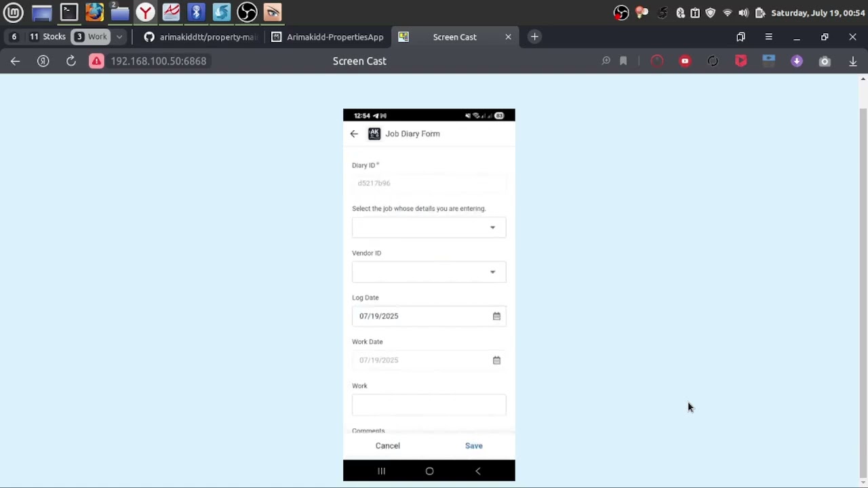Viewport: 868px width, 488px height.
Task: Click the red insecure-connection warning icon
Action: 96,61
